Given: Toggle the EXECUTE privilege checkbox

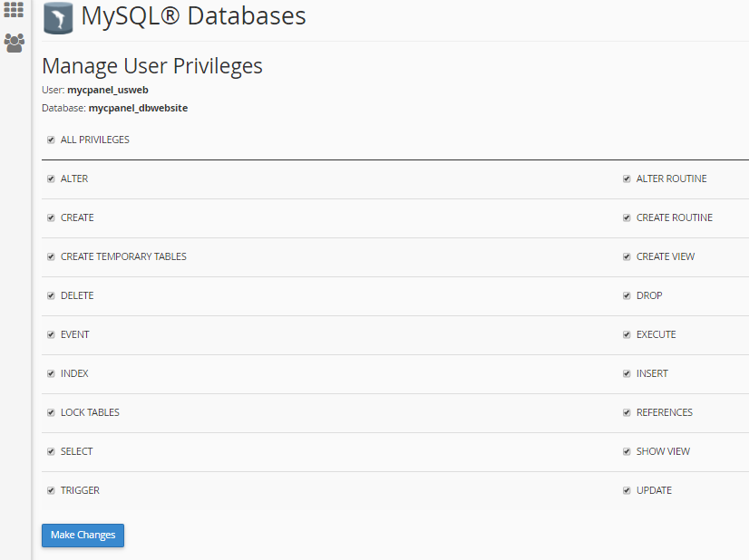Looking at the screenshot, I should point(627,335).
